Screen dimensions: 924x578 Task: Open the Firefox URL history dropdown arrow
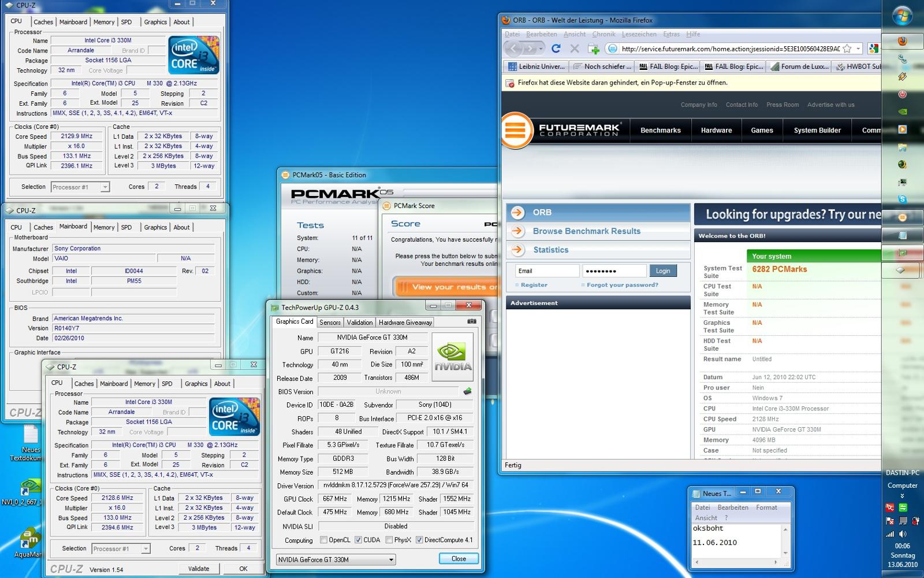858,49
